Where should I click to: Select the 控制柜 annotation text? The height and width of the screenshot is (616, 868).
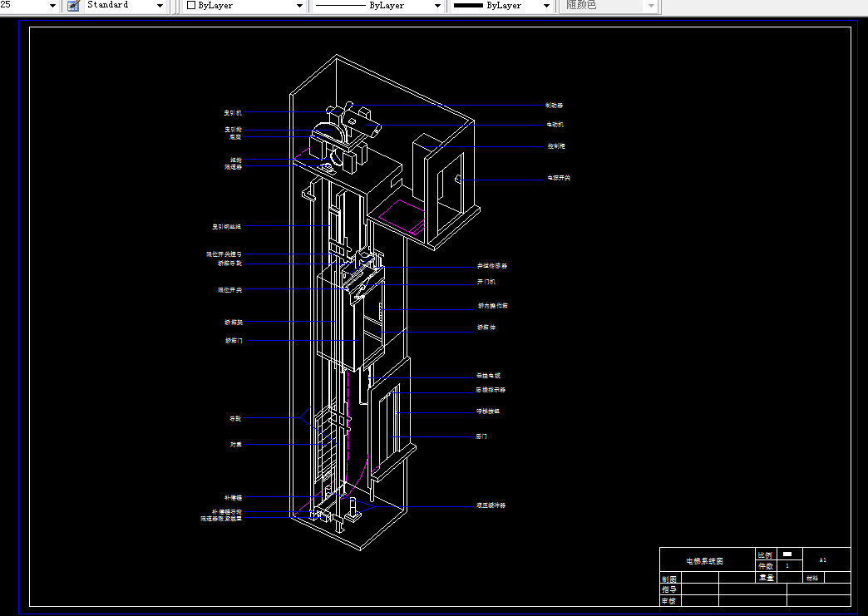[x=556, y=146]
